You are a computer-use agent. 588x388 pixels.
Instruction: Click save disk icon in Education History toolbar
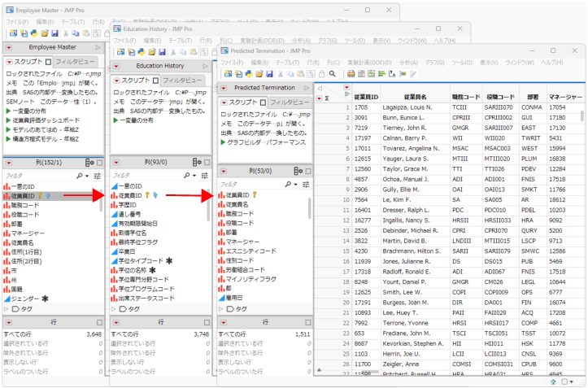pyautogui.click(x=162, y=52)
